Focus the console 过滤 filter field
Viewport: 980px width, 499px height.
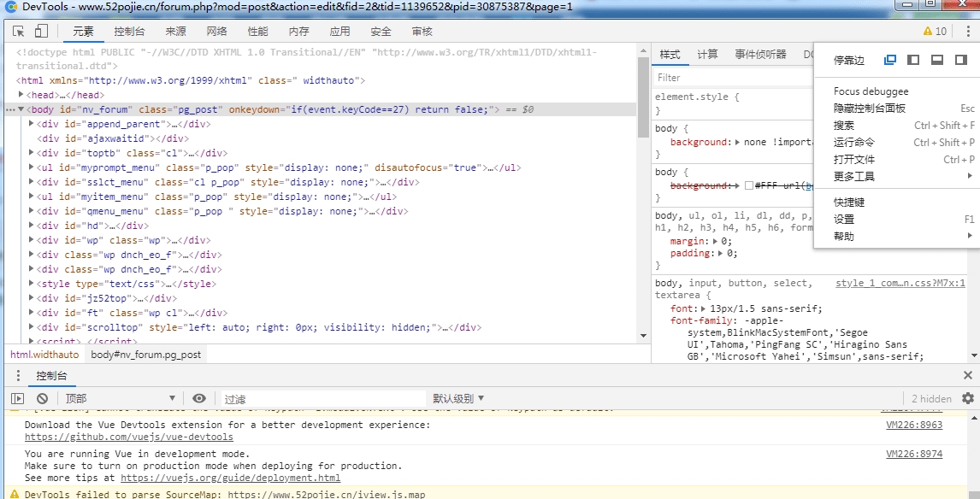(x=323, y=398)
